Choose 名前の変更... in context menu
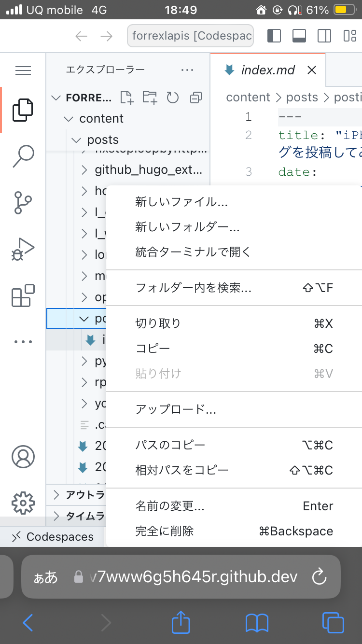This screenshot has width=362, height=644. 170,506
